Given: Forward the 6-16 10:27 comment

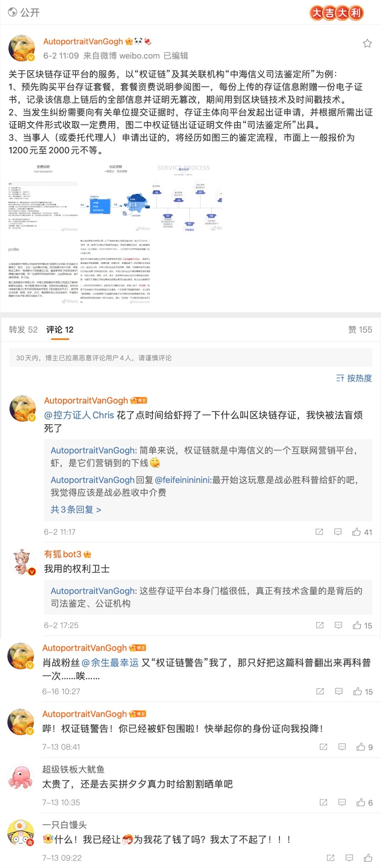Looking at the screenshot, I should point(320,691).
